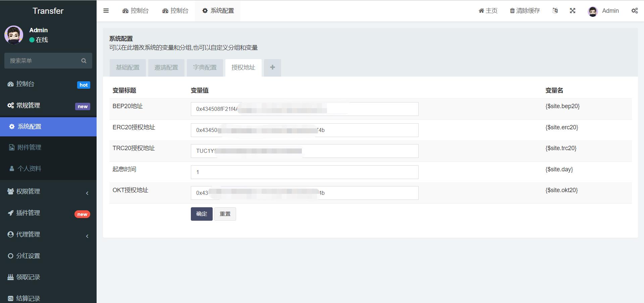The width and height of the screenshot is (644, 303).
Task: Collapse 常规管理 menu group
Action: pyautogui.click(x=48, y=105)
